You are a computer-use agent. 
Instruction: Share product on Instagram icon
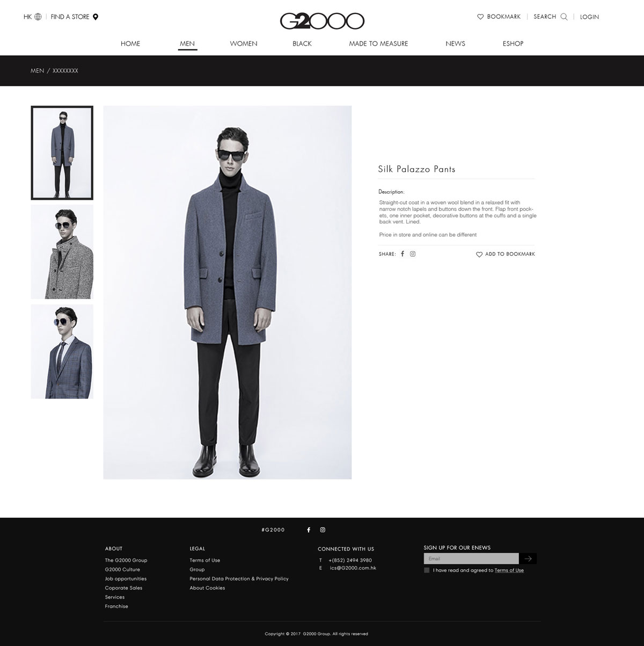413,254
